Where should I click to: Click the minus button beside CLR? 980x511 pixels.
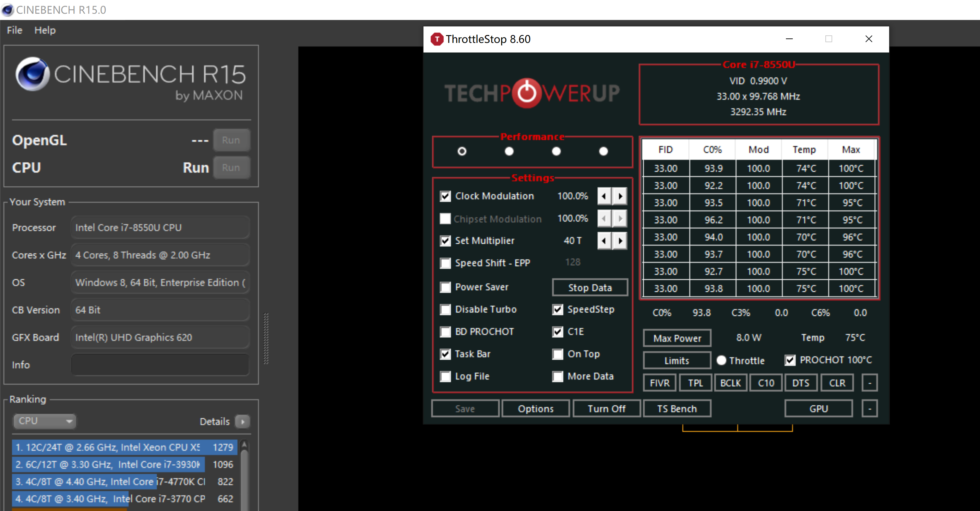(x=870, y=383)
